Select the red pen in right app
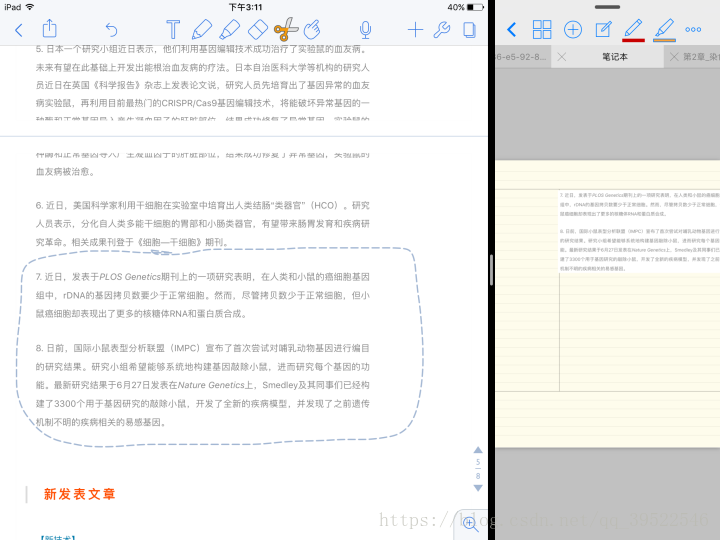Screen dimensions: 720x540 click(633, 30)
